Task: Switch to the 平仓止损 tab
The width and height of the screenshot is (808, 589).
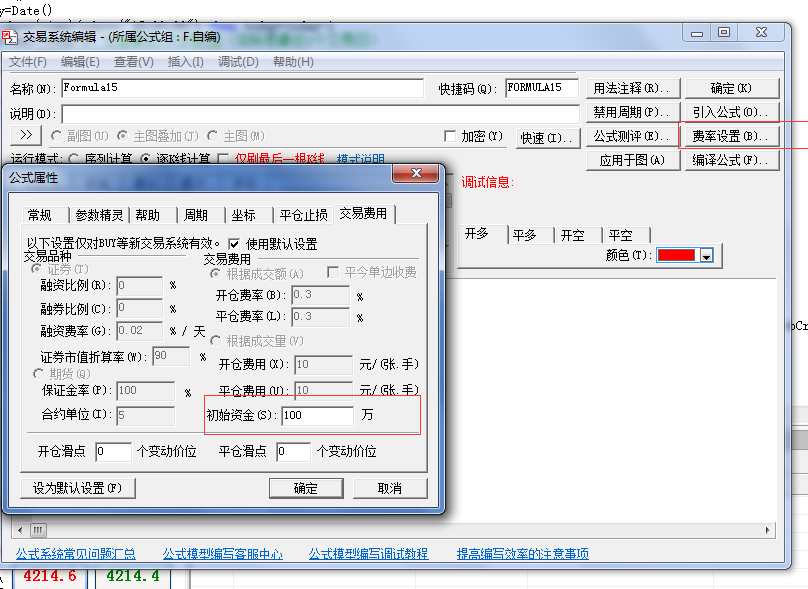Action: pyautogui.click(x=303, y=215)
